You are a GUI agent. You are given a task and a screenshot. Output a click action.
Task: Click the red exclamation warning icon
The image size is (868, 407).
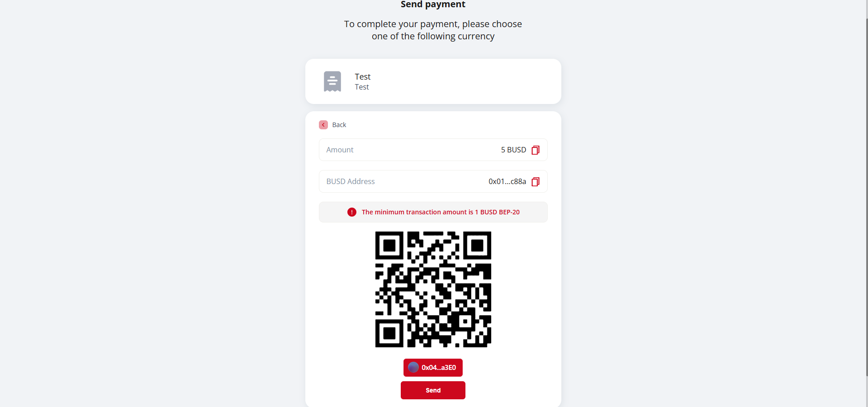pos(352,212)
